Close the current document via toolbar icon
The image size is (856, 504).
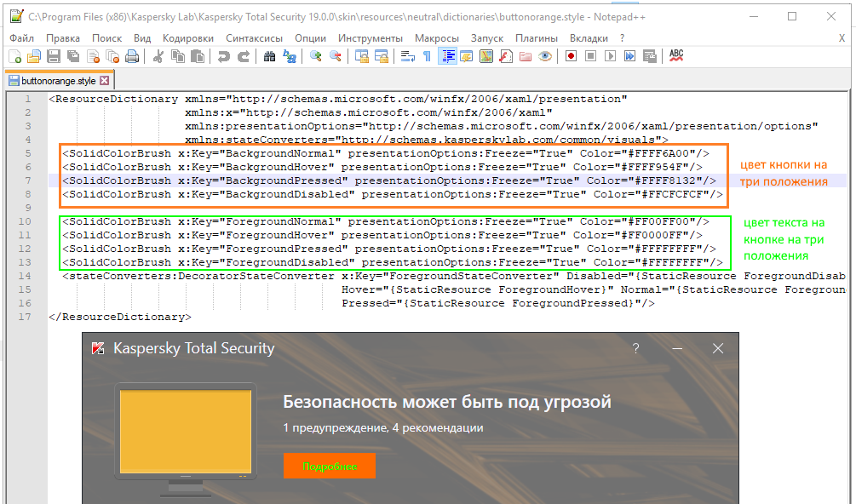click(x=93, y=56)
